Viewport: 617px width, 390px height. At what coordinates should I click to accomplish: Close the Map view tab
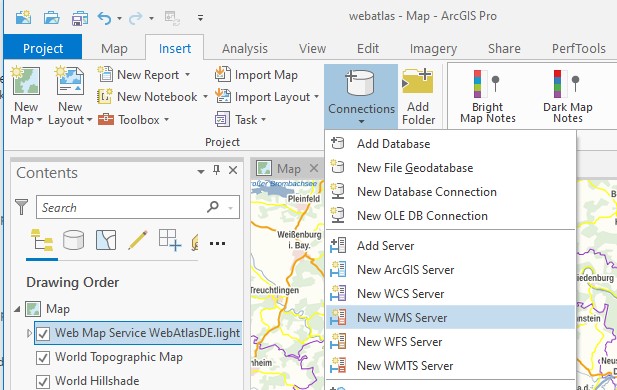click(x=314, y=168)
